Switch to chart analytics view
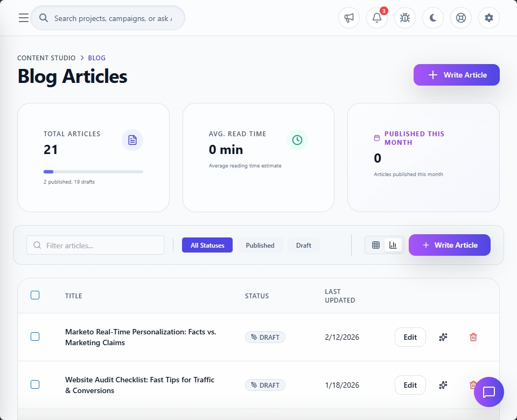This screenshot has height=420, width=517. tap(393, 245)
